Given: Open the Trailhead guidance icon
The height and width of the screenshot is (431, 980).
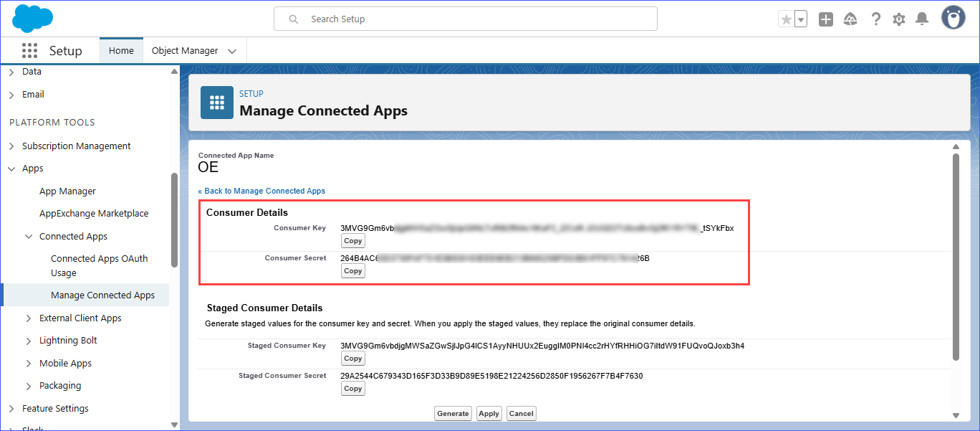Looking at the screenshot, I should (850, 19).
